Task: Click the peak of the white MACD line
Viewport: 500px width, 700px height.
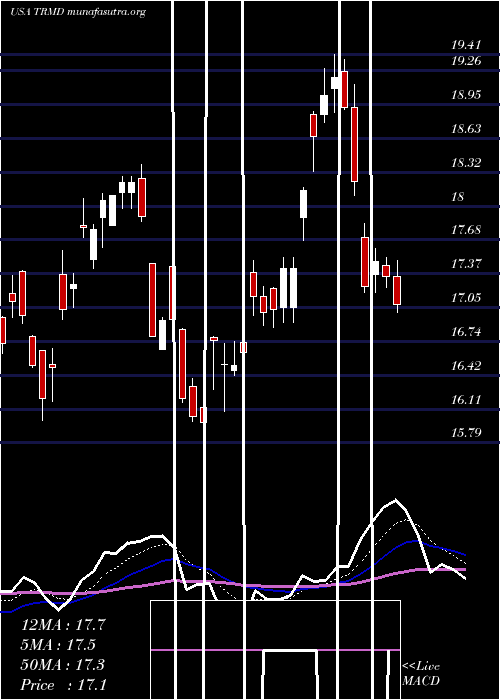Action: point(396,500)
